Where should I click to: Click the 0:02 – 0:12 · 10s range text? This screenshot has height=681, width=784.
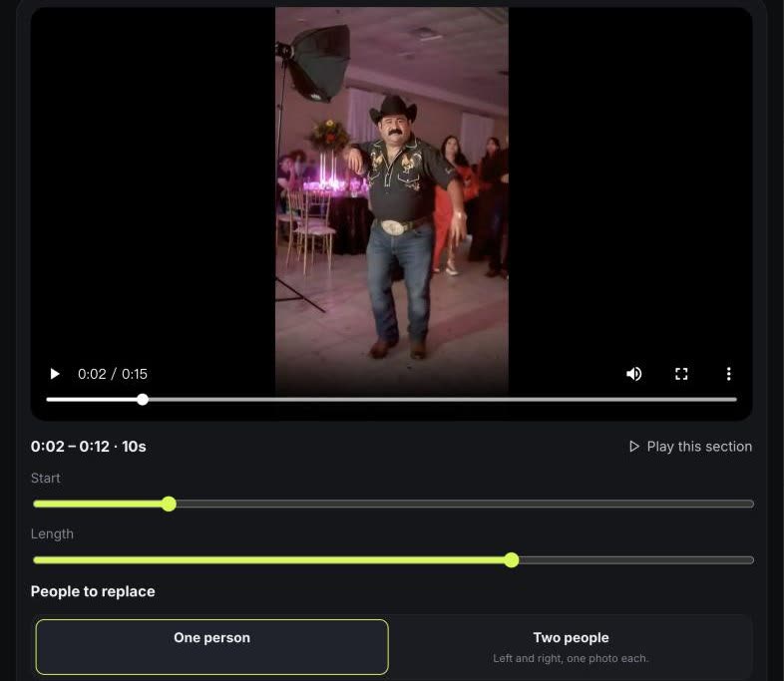89,446
